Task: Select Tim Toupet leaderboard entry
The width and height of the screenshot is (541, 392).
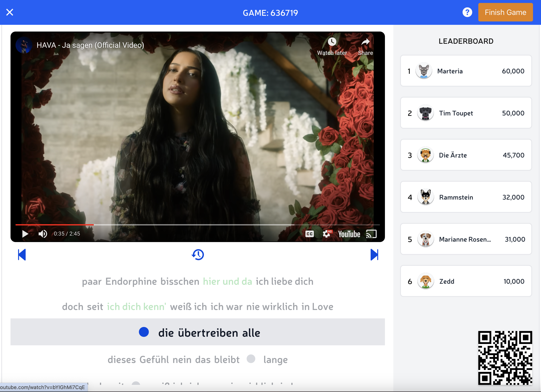Action: coord(466,113)
